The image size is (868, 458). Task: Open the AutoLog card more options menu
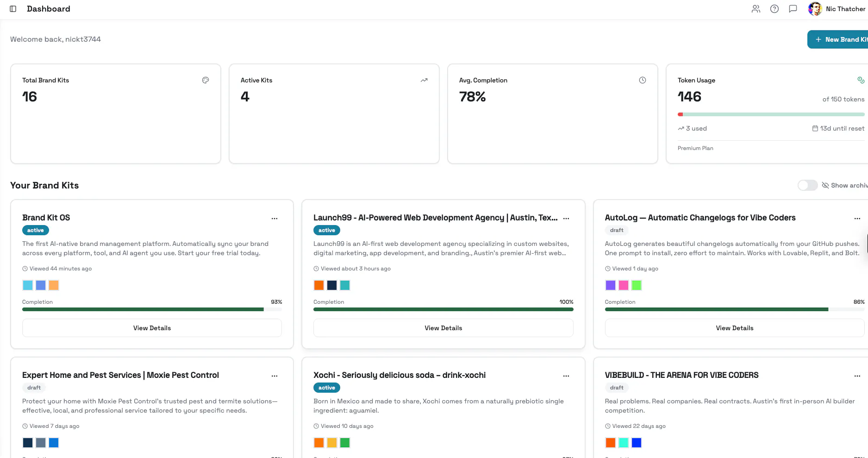coord(857,218)
